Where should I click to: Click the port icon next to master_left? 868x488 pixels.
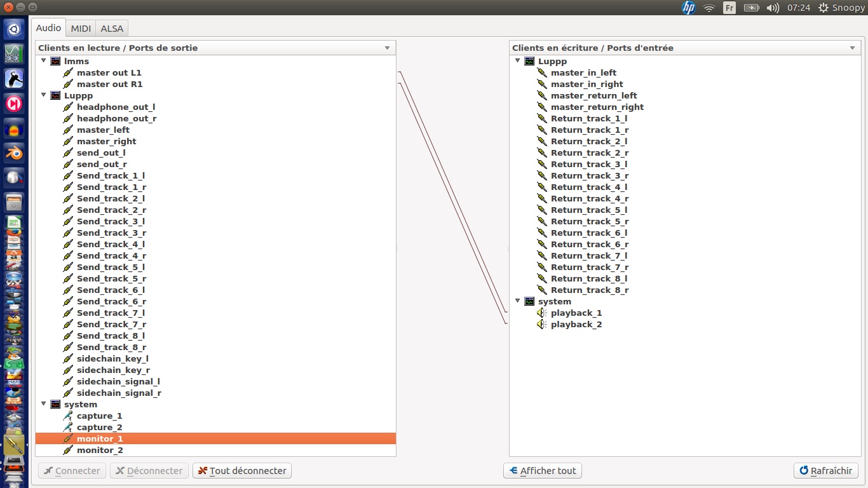68,130
